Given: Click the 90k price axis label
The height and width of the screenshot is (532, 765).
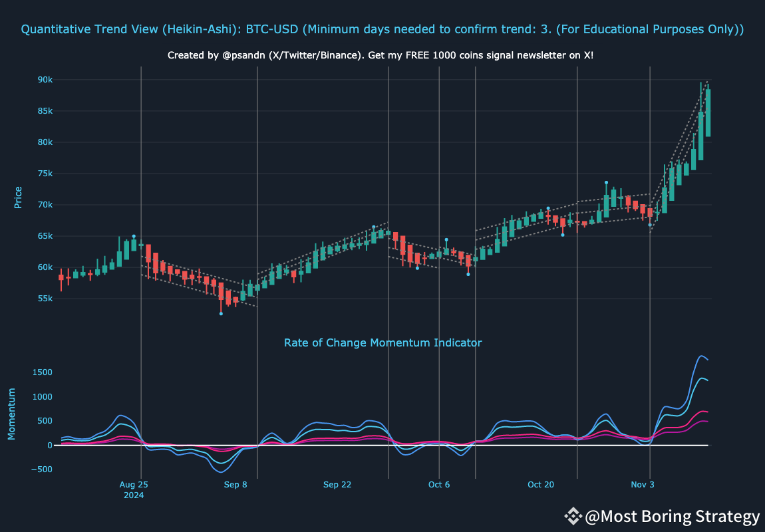Looking at the screenshot, I should coord(45,80).
